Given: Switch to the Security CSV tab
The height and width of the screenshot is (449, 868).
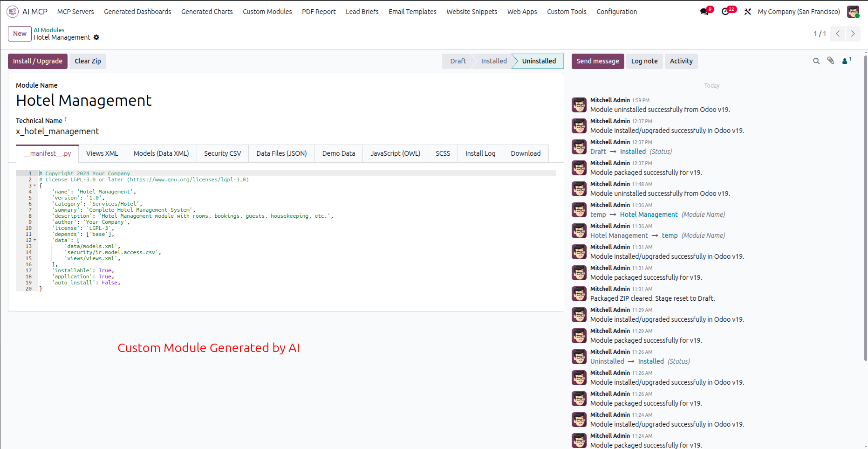Looking at the screenshot, I should click(x=223, y=153).
